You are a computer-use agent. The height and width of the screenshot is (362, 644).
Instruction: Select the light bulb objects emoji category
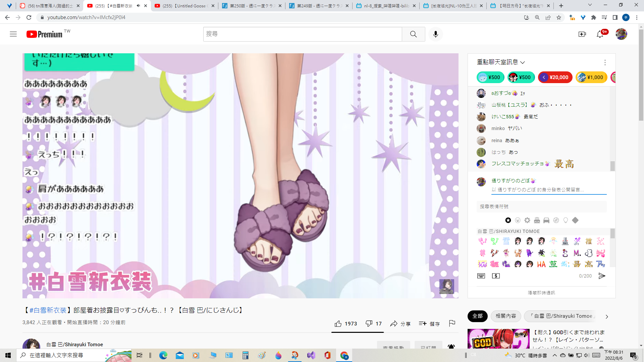click(566, 220)
